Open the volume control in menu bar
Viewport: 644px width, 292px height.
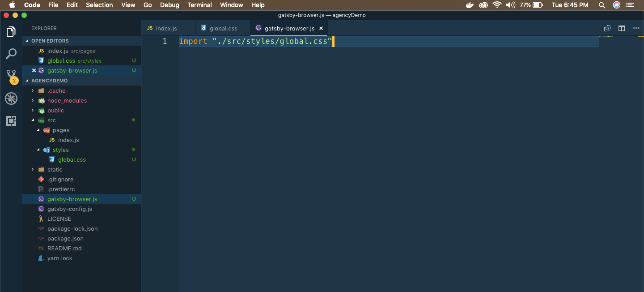pos(510,5)
